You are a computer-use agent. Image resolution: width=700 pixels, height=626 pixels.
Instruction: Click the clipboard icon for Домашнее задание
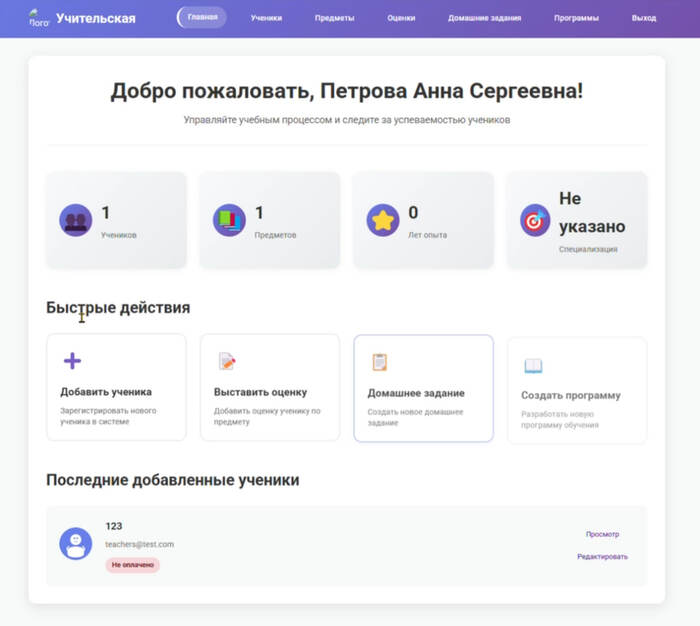point(379,362)
